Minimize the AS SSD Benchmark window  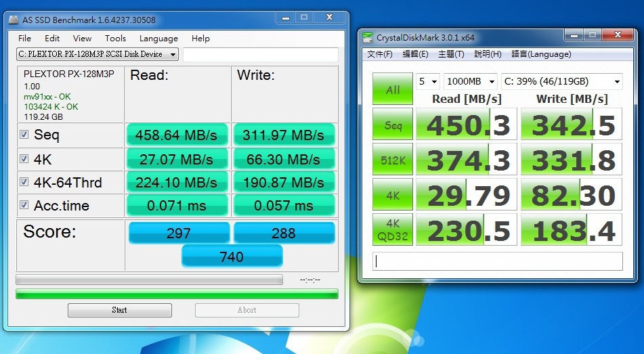(x=286, y=18)
